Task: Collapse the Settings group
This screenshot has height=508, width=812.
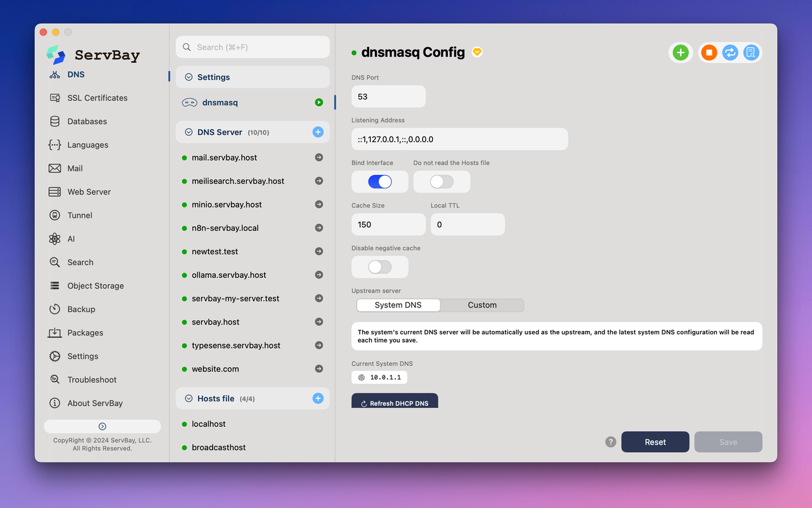Action: tap(188, 77)
